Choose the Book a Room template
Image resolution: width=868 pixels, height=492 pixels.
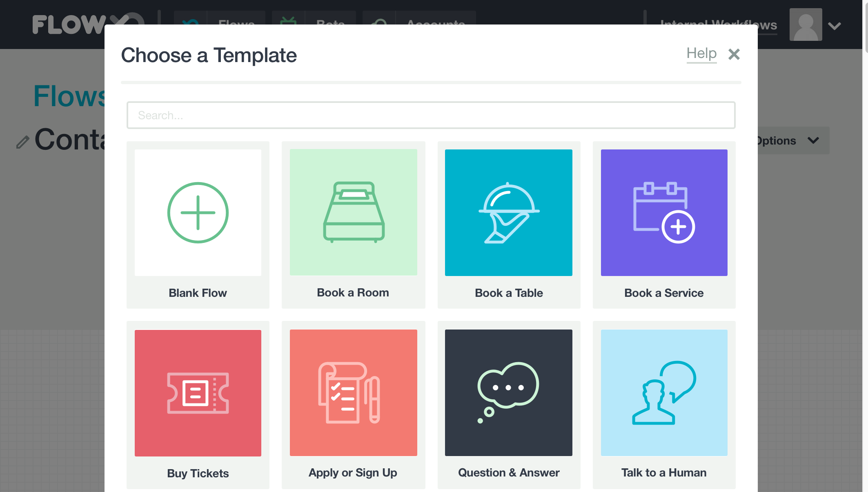coord(353,225)
